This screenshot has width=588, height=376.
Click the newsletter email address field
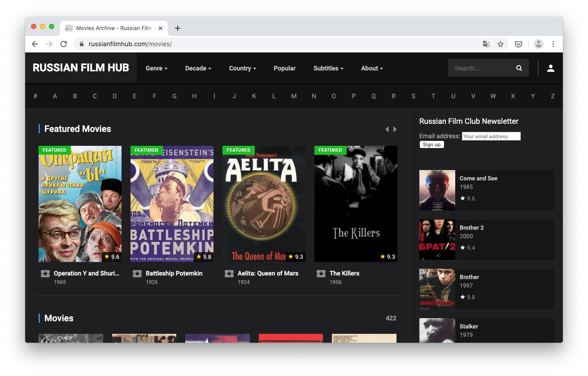click(x=491, y=136)
